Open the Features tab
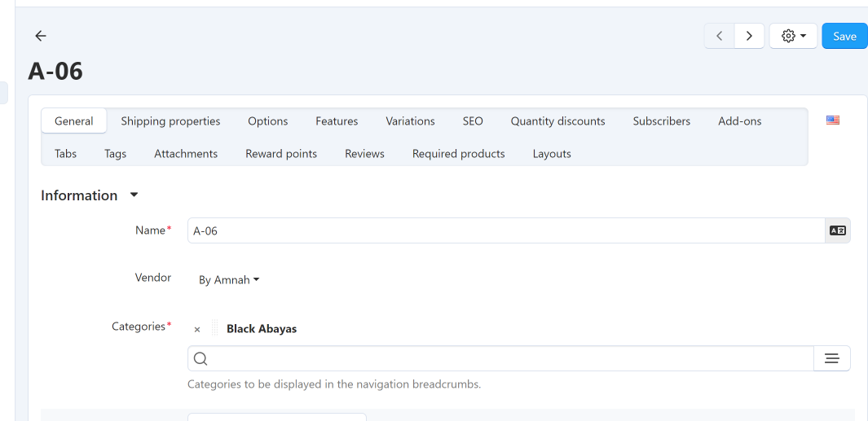The width and height of the screenshot is (868, 421). (x=337, y=121)
